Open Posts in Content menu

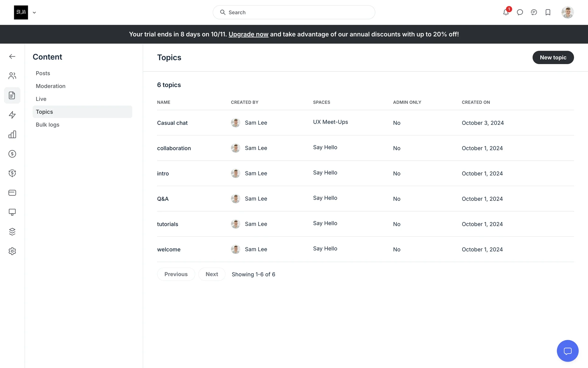point(43,73)
